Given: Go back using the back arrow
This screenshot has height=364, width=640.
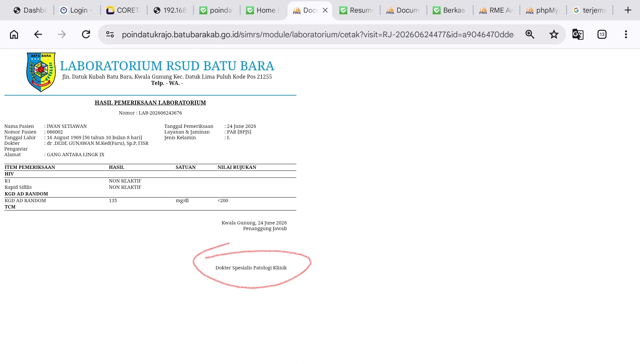Looking at the screenshot, I should click(38, 34).
